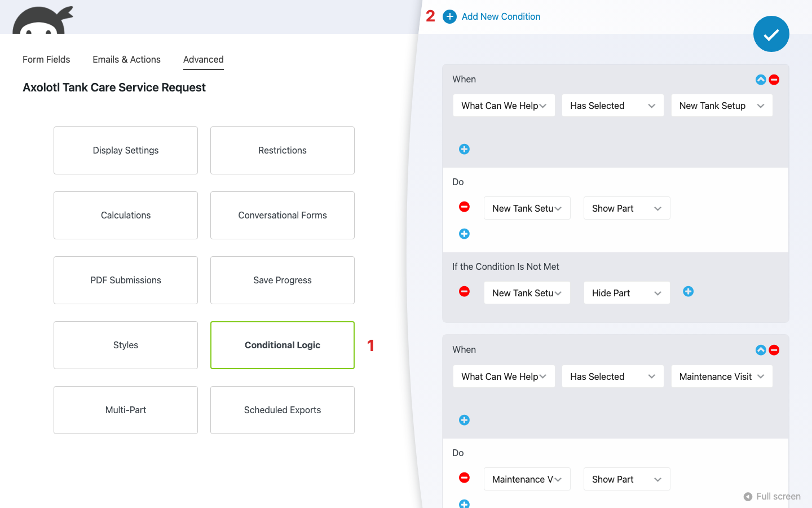Screen dimensions: 812x508
Task: Add a When criterion under Maintenance Visit condition
Action: (464, 420)
